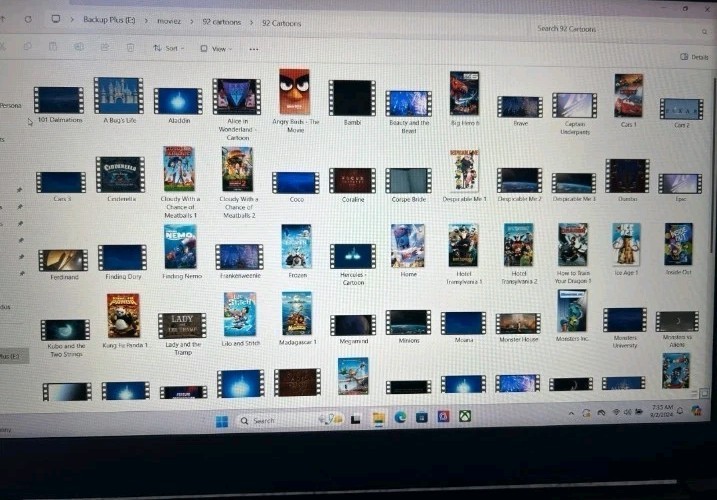The image size is (717, 500).
Task: Open the A Bug's Life video file
Action: tap(118, 96)
